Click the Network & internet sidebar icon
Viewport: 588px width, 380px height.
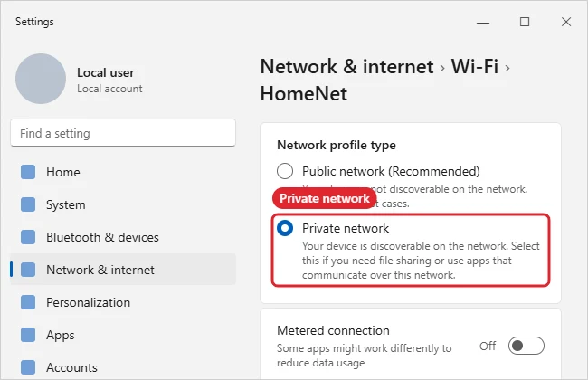point(28,270)
